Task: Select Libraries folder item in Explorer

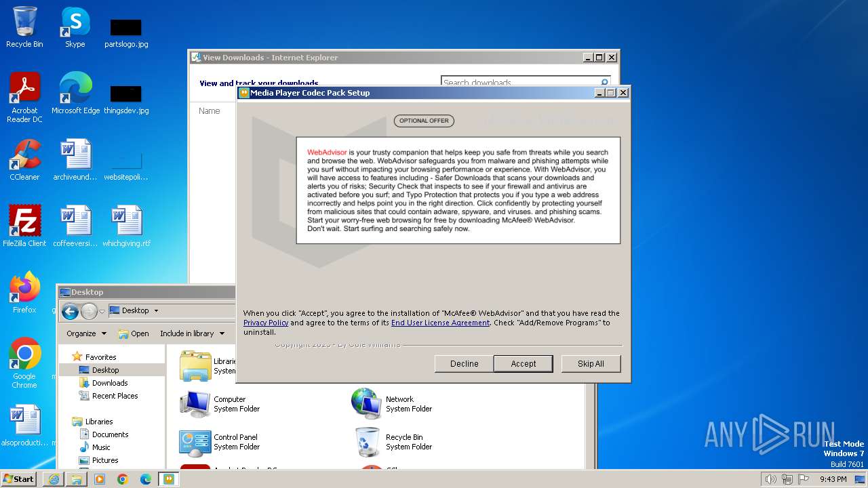Action: click(207, 366)
